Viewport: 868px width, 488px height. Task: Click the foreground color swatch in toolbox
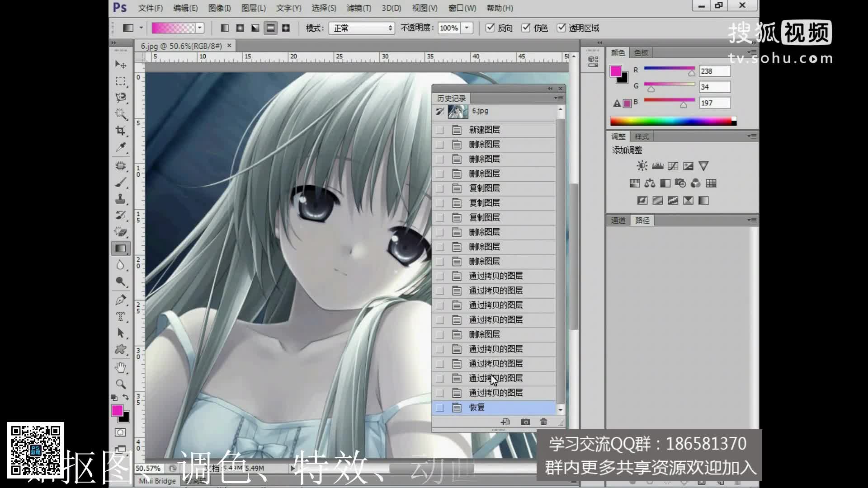(x=117, y=410)
